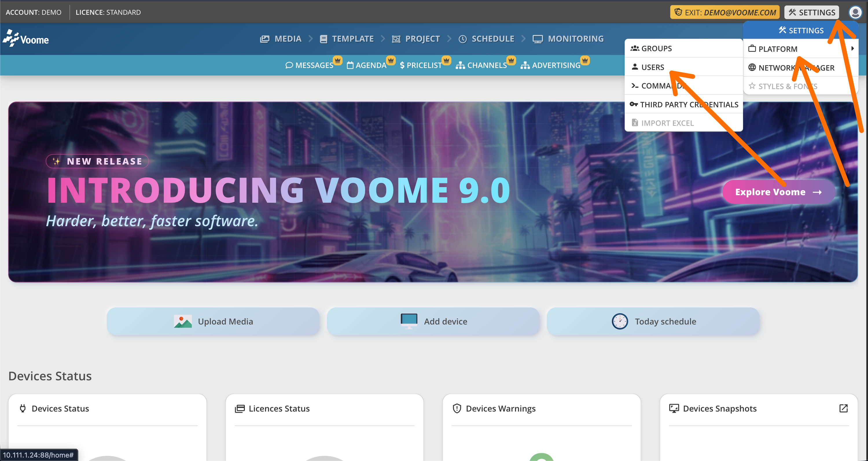Toggle the Settings dropdown button in top bar
The width and height of the screenshot is (868, 461).
tap(812, 12)
